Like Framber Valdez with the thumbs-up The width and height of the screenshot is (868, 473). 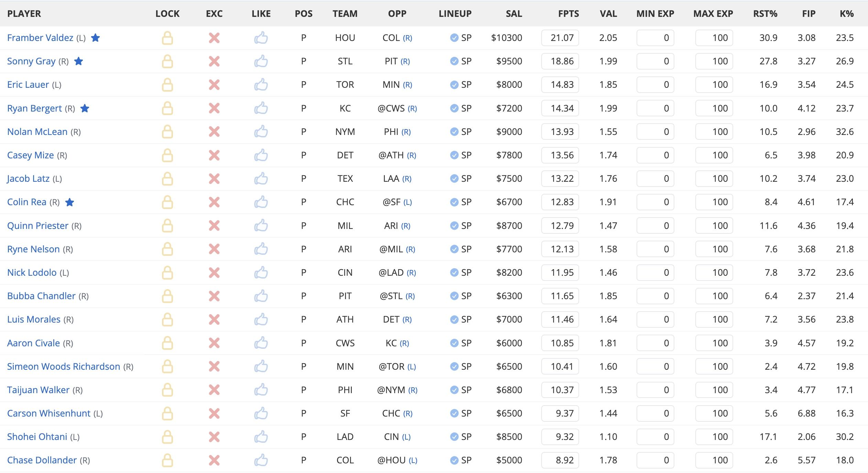click(261, 38)
